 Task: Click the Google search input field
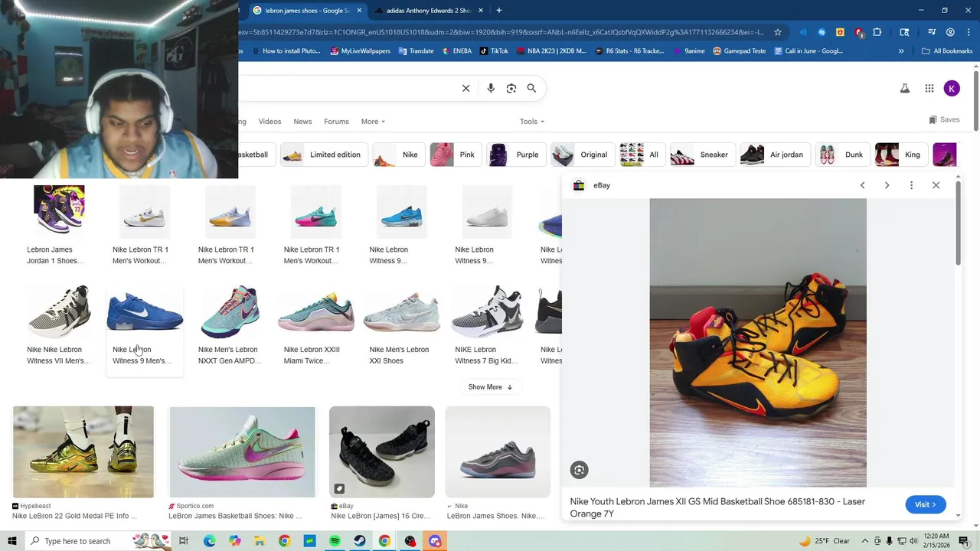pyautogui.click(x=348, y=88)
